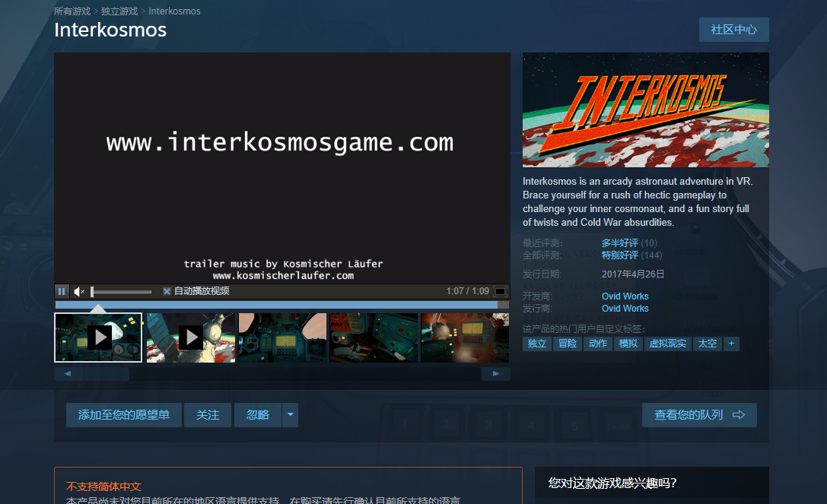Move the thumbnail strip left with arrow

click(68, 374)
